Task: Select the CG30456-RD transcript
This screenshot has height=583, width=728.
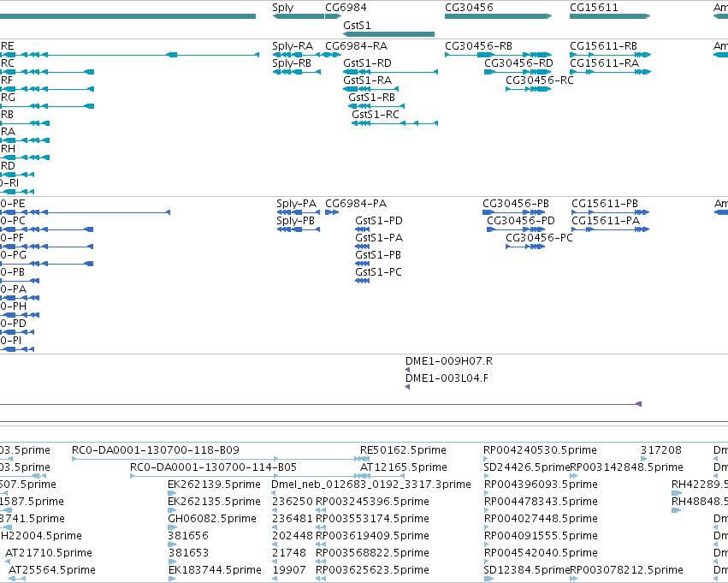Action: pyautogui.click(x=518, y=72)
